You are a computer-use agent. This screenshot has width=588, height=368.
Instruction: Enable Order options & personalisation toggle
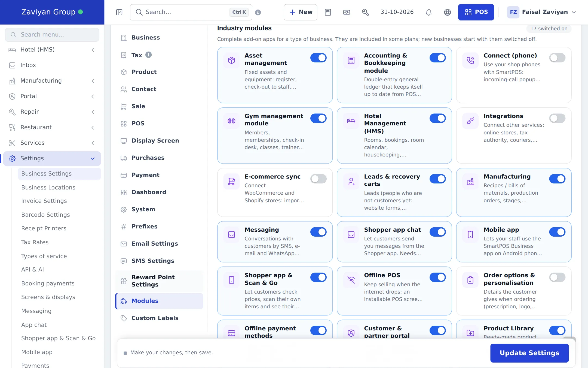coord(557,277)
